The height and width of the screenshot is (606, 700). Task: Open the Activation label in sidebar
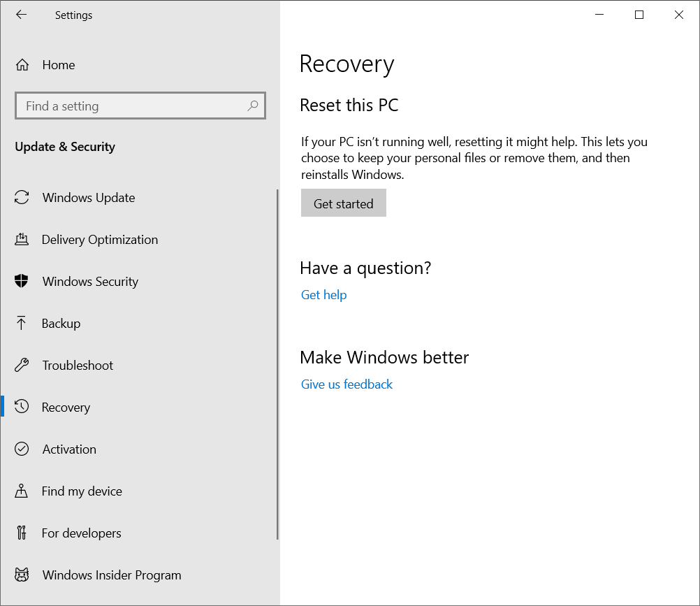(x=69, y=449)
